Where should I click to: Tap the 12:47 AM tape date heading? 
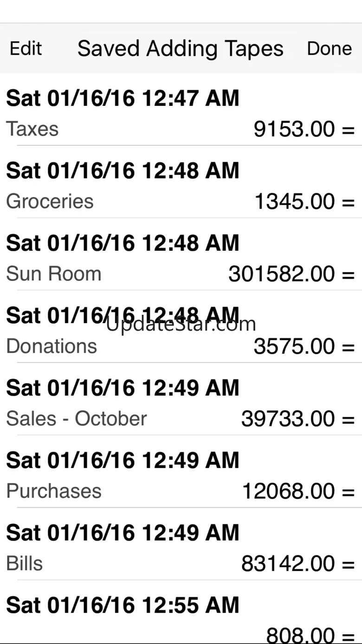pos(123,98)
